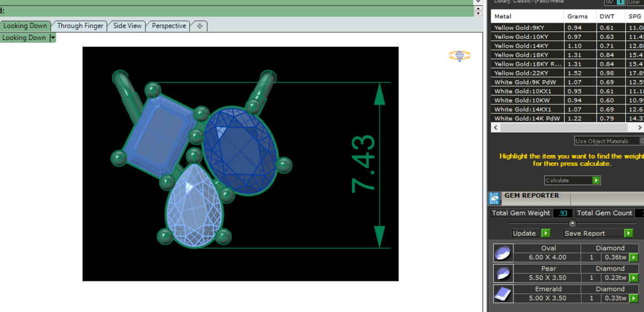
Task: Select the White Gold:10KW row
Action: [x=567, y=100]
